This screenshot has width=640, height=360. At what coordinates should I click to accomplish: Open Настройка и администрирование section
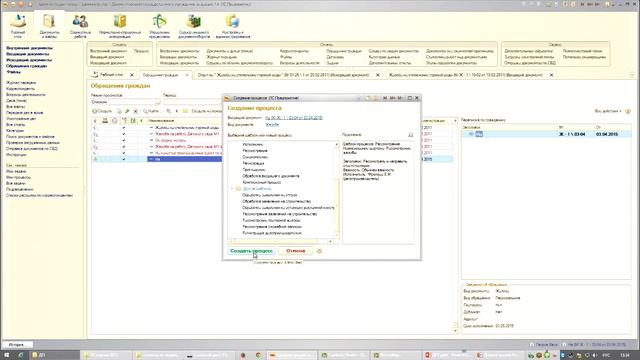(x=233, y=26)
